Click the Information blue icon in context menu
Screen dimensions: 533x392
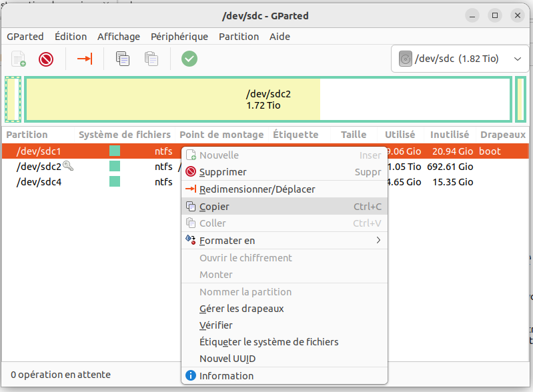tap(191, 375)
